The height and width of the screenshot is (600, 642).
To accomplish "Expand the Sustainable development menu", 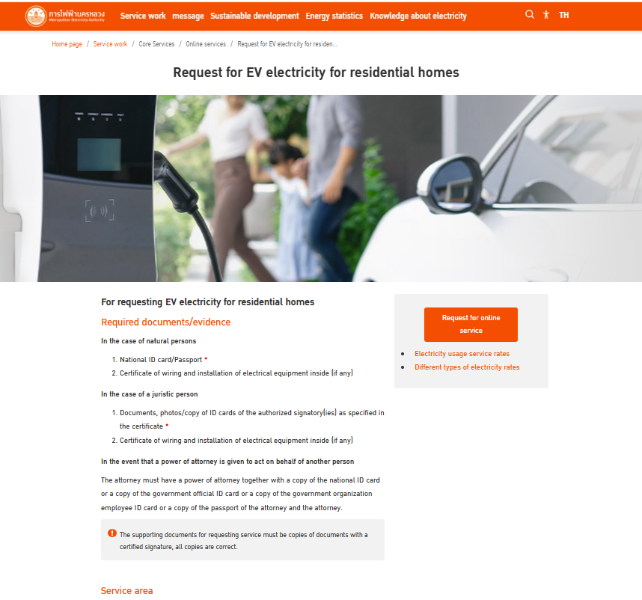I will (255, 16).
